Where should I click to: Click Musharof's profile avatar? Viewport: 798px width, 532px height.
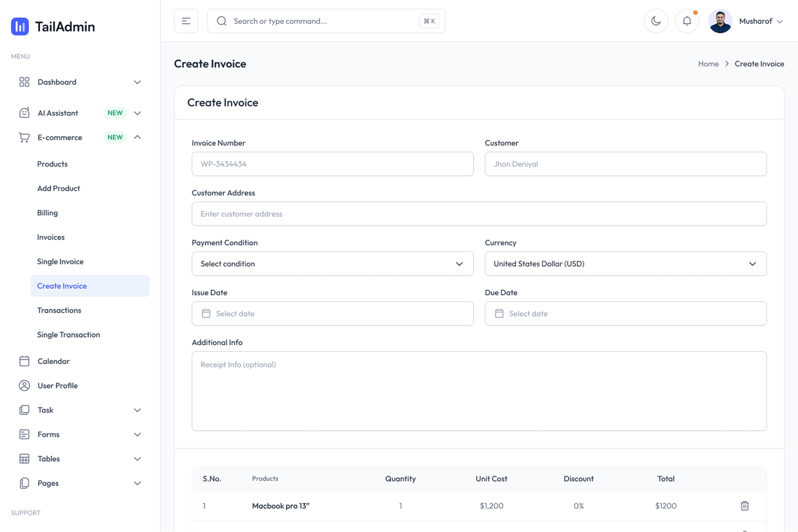(x=720, y=21)
